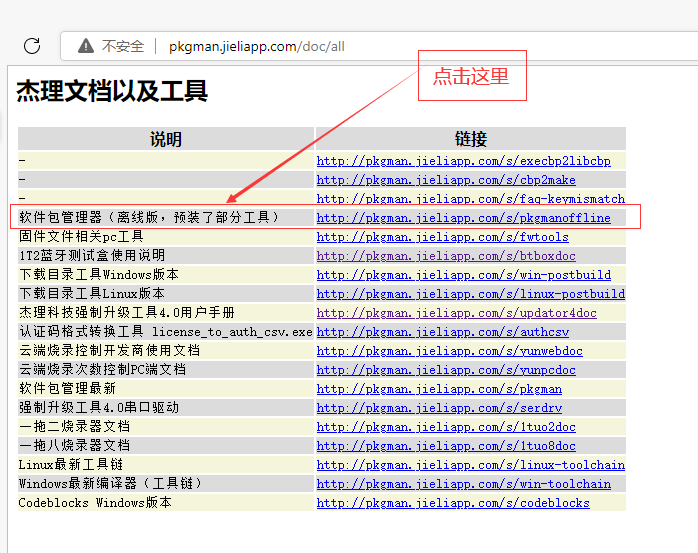Open the 1tuo8doc link
The image size is (698, 553).
(446, 446)
